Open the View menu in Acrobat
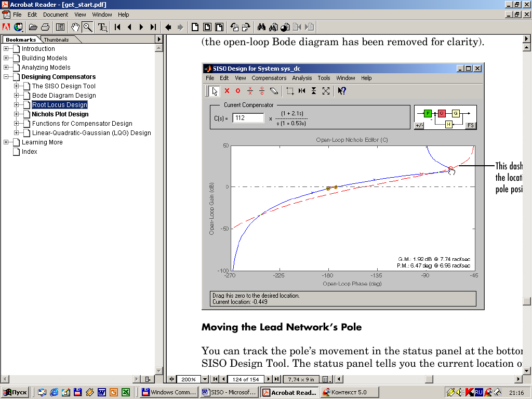Image resolution: width=532 pixels, height=399 pixels. (80, 15)
